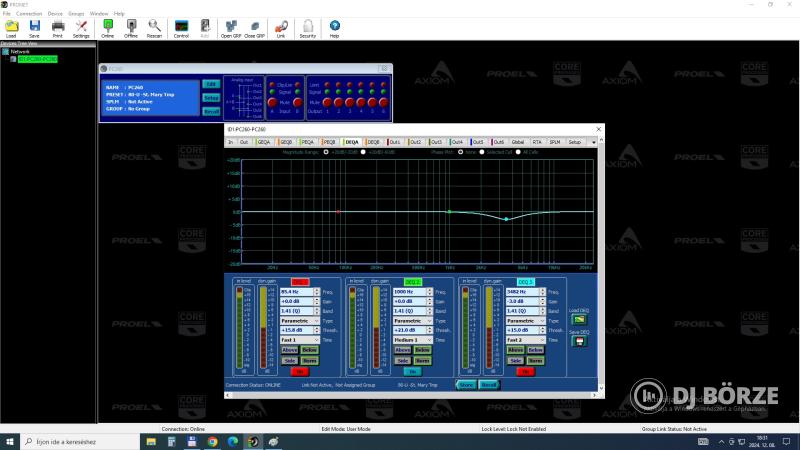Mute input B in the PC260 panel
This screenshot has width=800, height=450.
(297, 103)
